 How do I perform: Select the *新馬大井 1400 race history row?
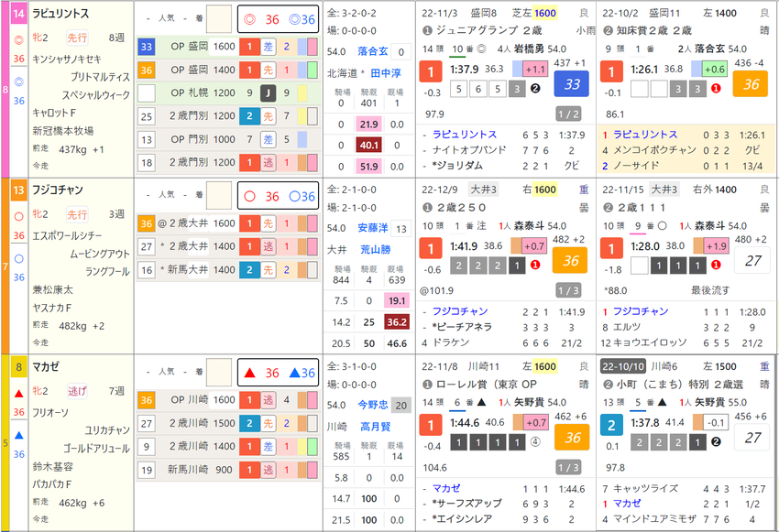[228, 269]
